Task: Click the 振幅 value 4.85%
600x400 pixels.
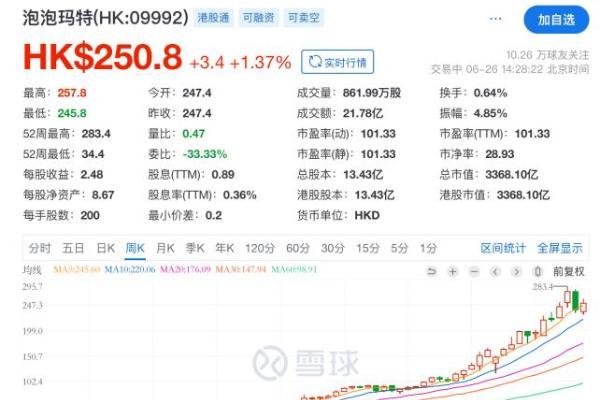Action: pos(490,113)
